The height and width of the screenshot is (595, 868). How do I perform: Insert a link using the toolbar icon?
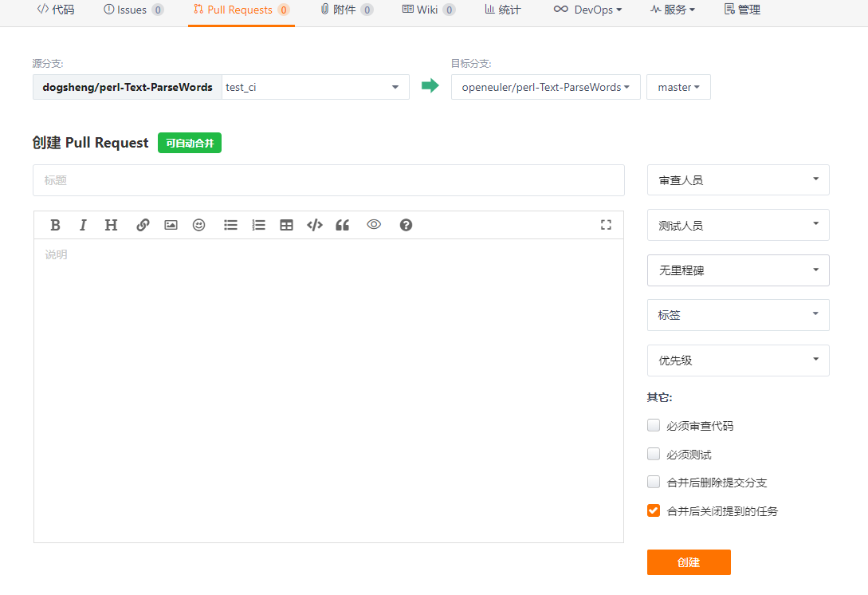point(143,225)
